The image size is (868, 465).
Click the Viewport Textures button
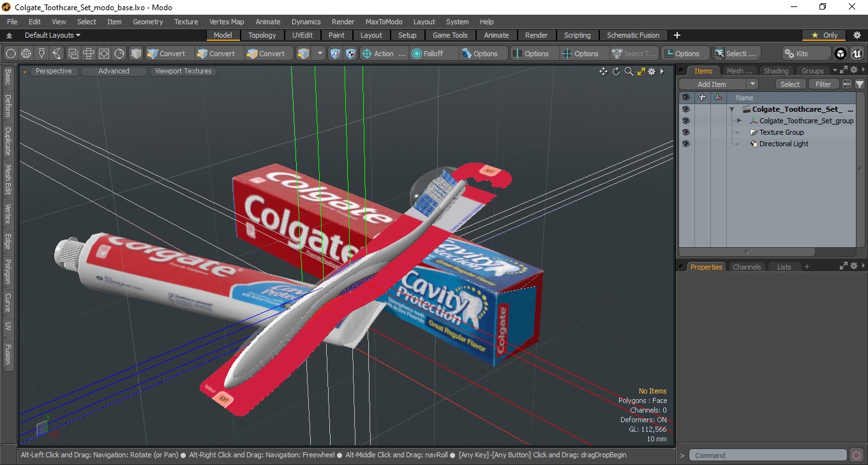[183, 72]
